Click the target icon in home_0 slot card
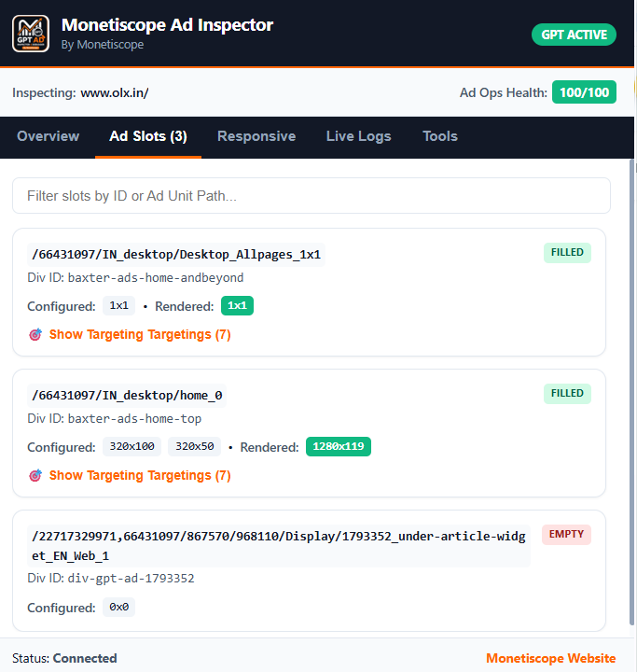 coord(35,476)
